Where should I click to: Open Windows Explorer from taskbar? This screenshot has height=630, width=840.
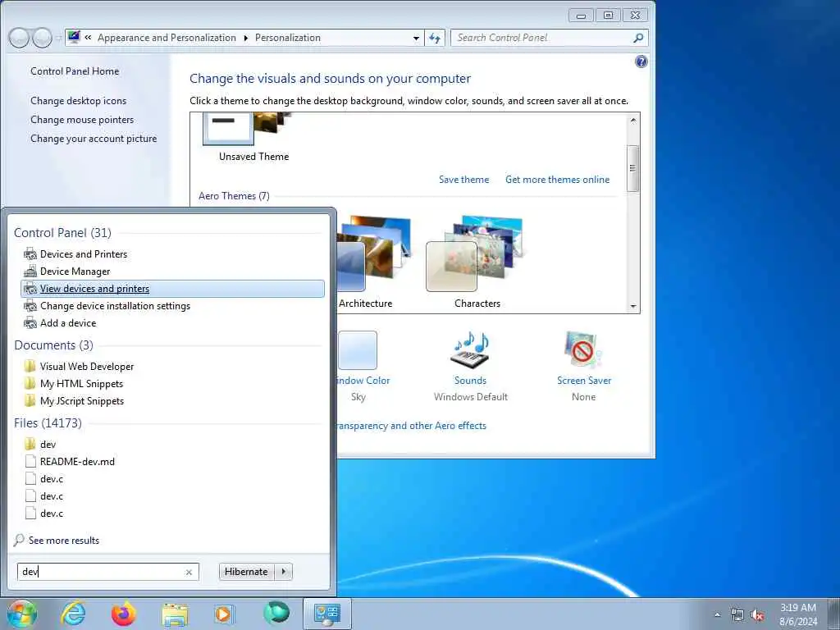tap(176, 614)
